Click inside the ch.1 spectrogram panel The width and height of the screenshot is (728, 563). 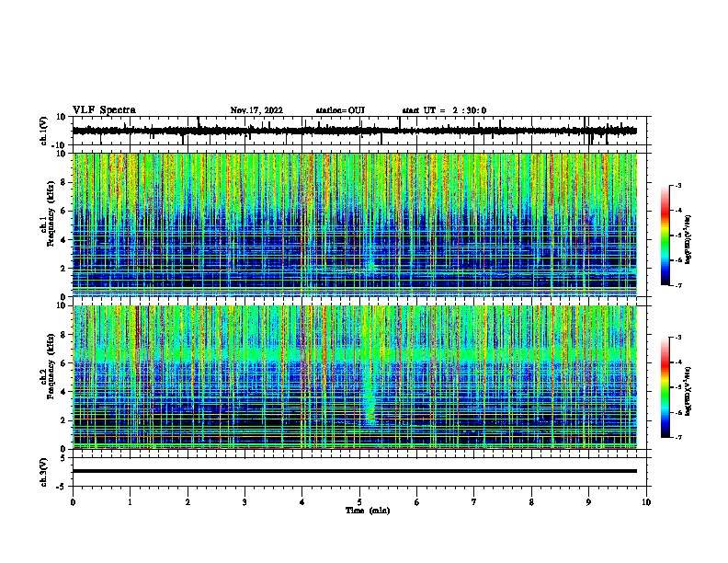coord(354,224)
